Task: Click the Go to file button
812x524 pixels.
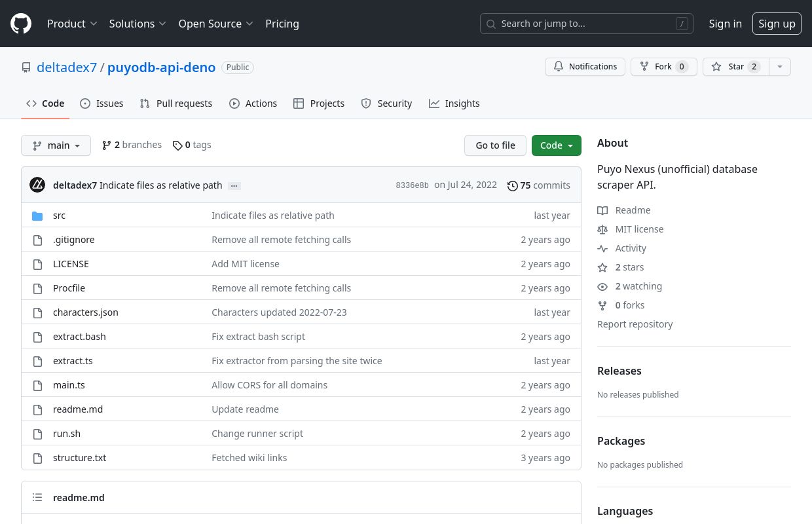Action: point(495,145)
